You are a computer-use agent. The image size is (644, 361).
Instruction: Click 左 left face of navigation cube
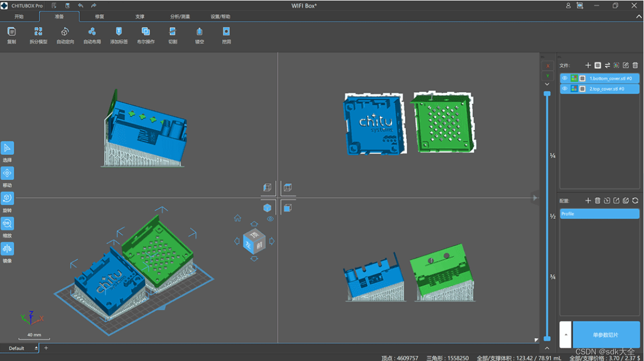pyautogui.click(x=248, y=245)
